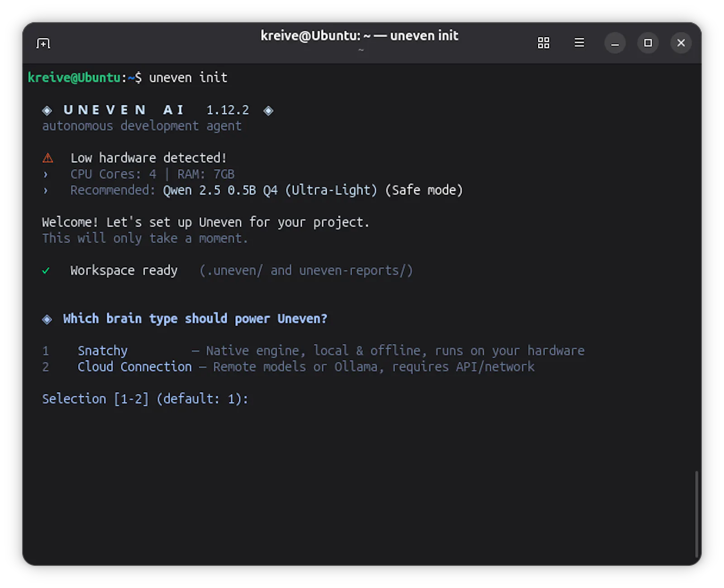Viewport: 724px width, 588px height.
Task: Click 'Which brain type should power Uneven?'
Action: [x=195, y=318]
